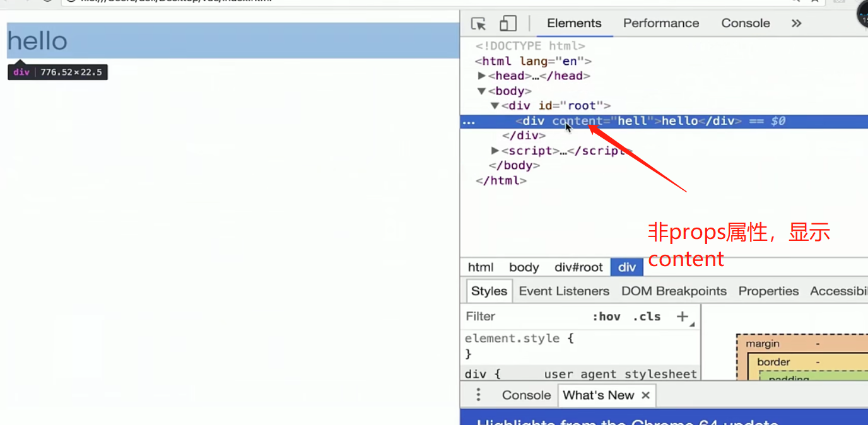Open the drawer three-dot menu
The height and width of the screenshot is (425, 868).
coord(478,395)
